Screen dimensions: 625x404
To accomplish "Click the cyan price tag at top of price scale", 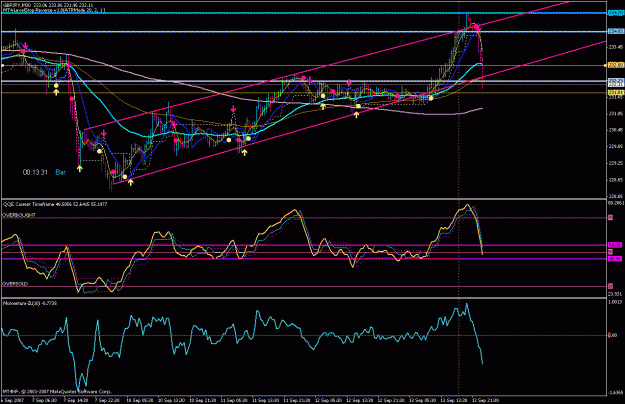I will 616,13.
